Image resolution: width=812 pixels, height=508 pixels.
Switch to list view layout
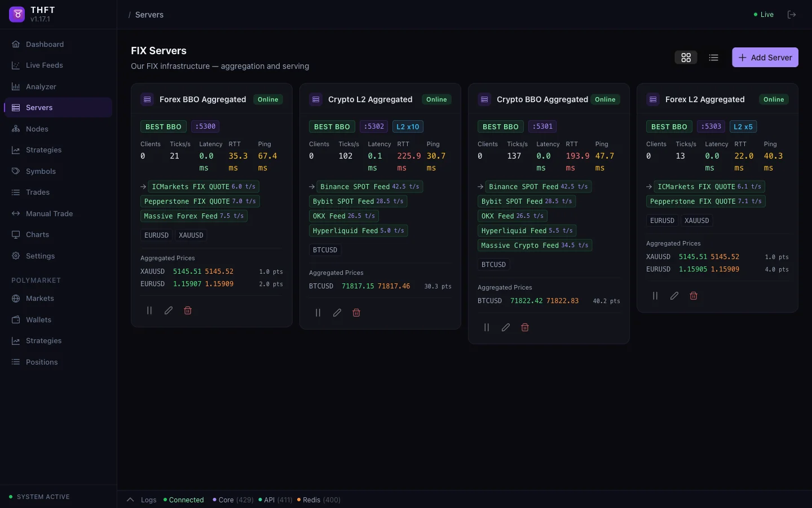(x=713, y=58)
